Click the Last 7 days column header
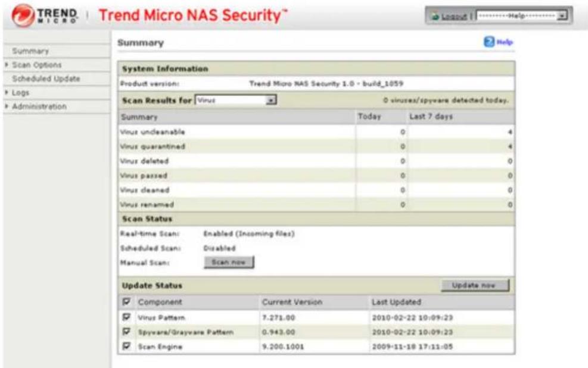 pos(431,117)
